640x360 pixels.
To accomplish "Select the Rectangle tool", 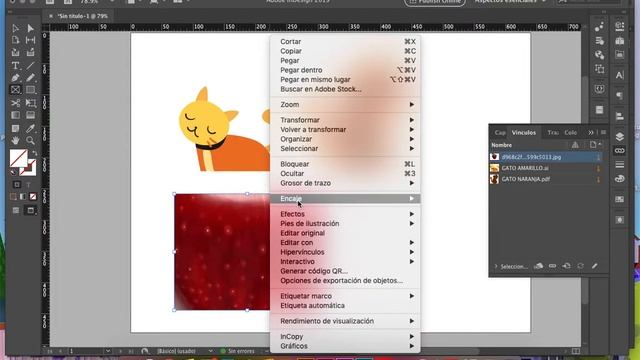I will (x=30, y=90).
